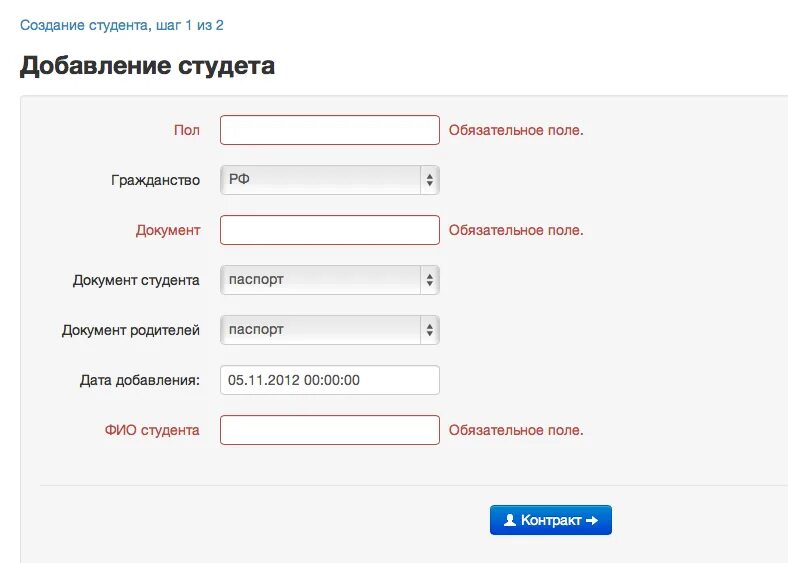788x563 pixels.
Task: Click the red ФИО студента label
Action: (152, 430)
